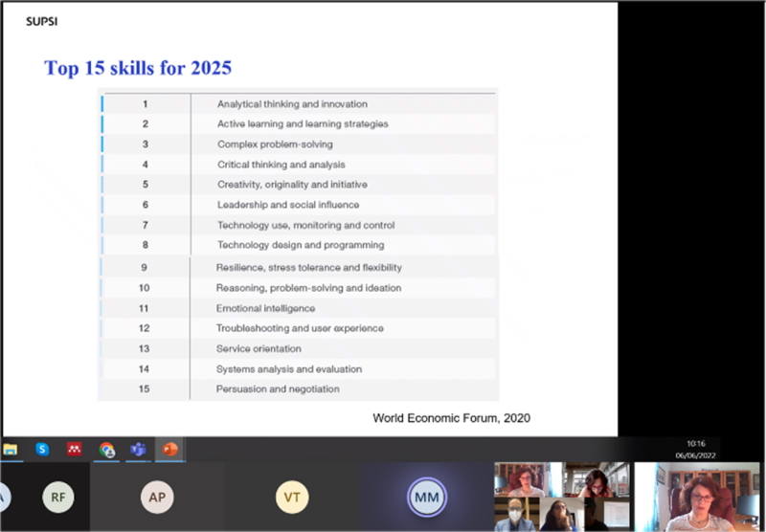Click the slide title 'Top 15 skills for 2025'
Screen dimensions: 766x532
coord(138,68)
